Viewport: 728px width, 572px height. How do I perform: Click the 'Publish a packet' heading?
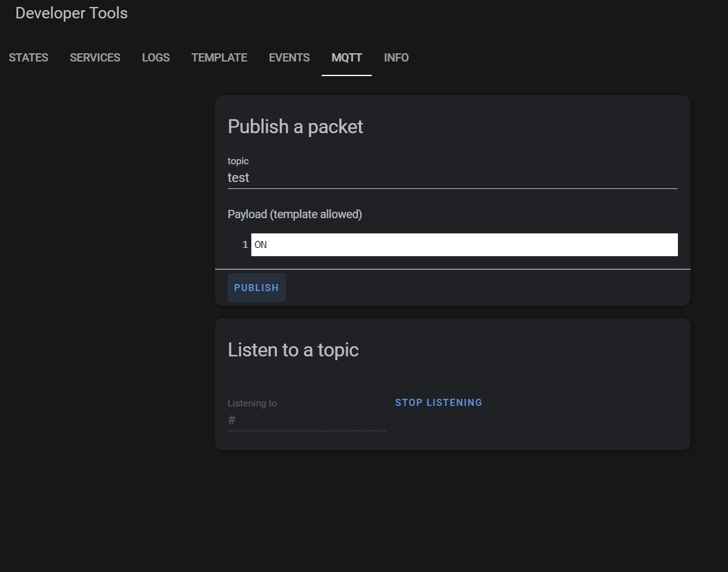(296, 127)
